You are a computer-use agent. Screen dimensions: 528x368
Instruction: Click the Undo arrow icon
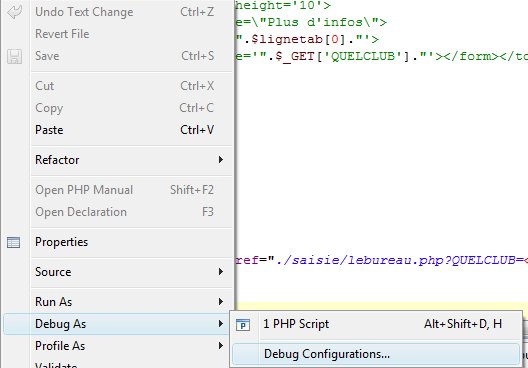coord(14,12)
